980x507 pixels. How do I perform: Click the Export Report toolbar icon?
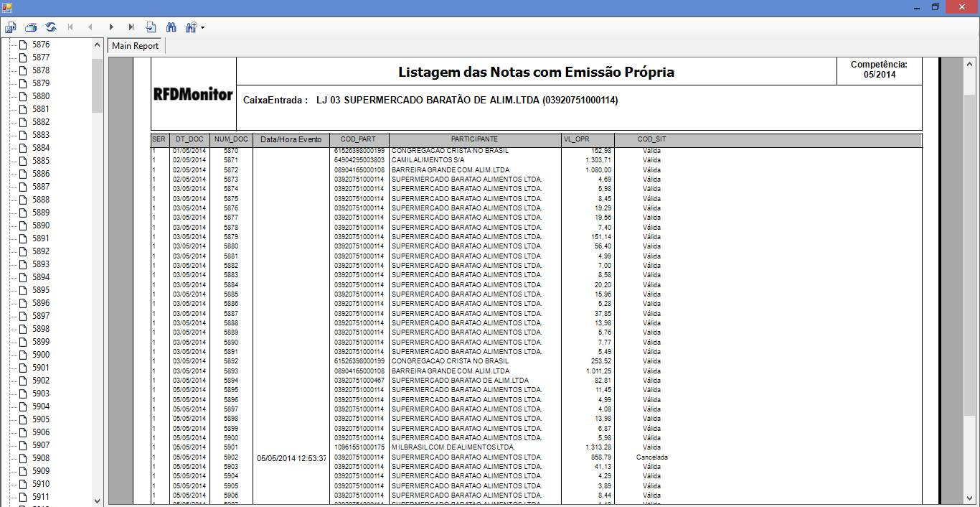point(11,27)
